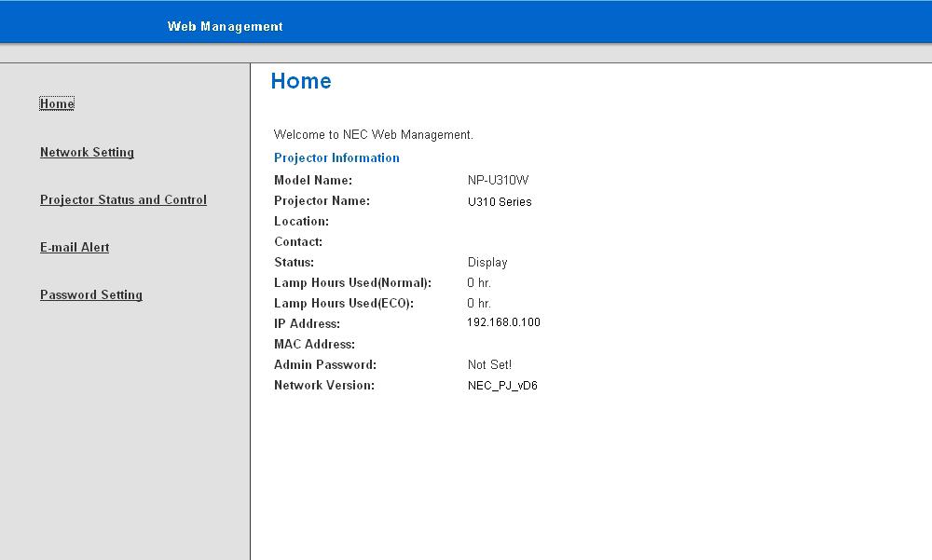932x560 pixels.
Task: Click the Status label
Action: (x=294, y=262)
